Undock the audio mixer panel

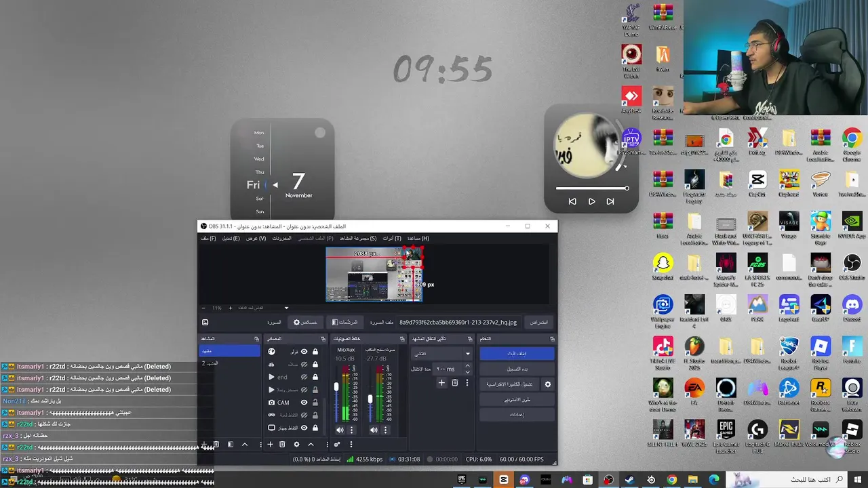(x=402, y=339)
